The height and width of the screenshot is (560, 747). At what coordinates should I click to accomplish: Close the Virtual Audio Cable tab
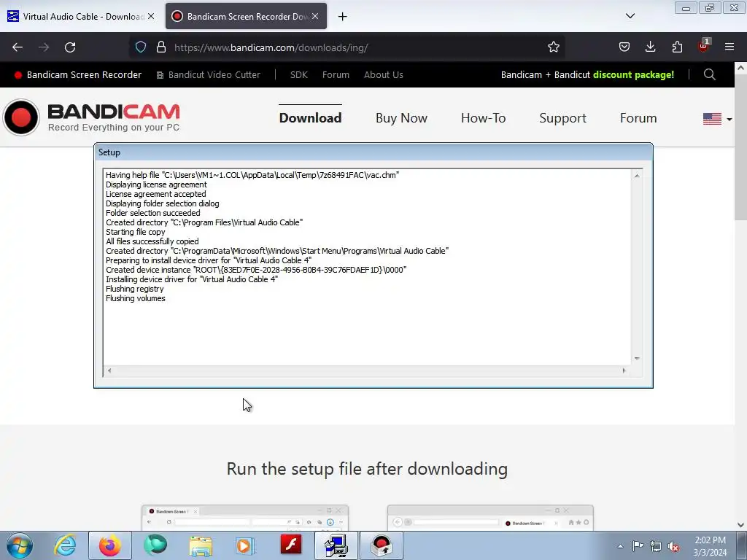(x=151, y=16)
